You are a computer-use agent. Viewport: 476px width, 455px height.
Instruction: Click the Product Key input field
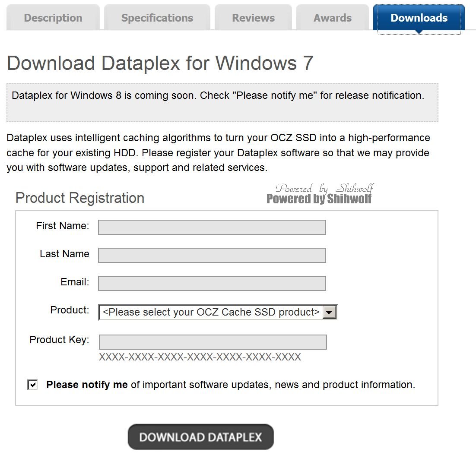[213, 342]
